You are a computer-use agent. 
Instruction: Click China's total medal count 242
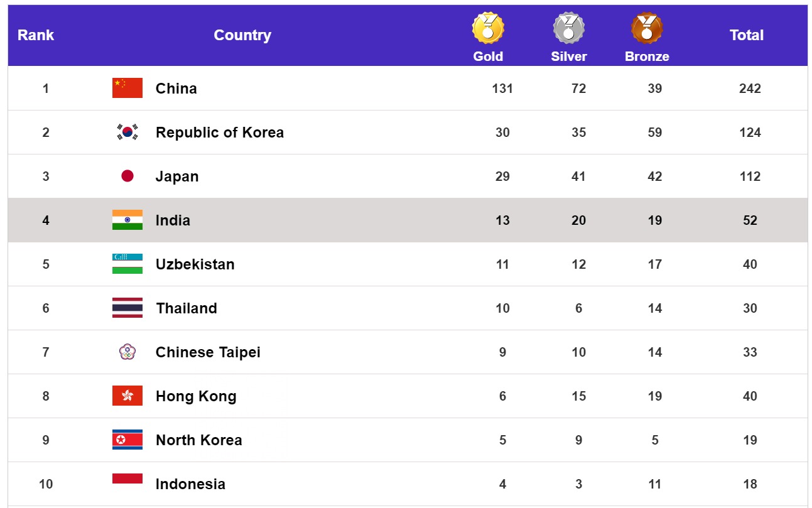point(750,89)
